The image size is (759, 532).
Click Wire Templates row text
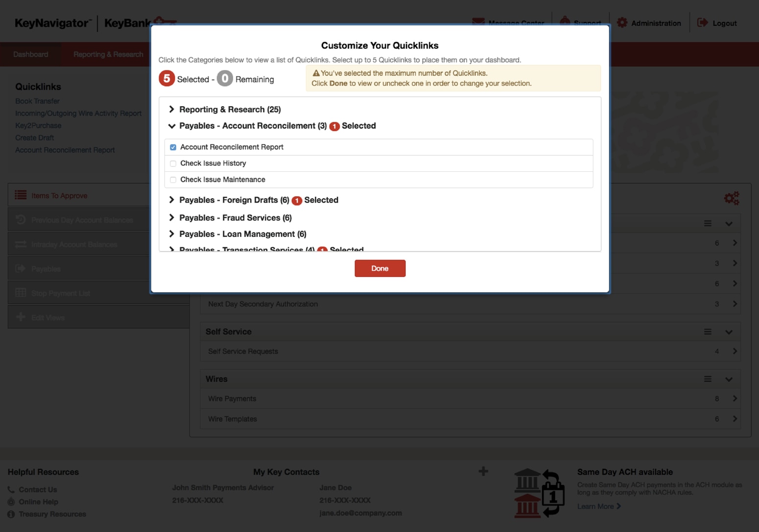233,418
